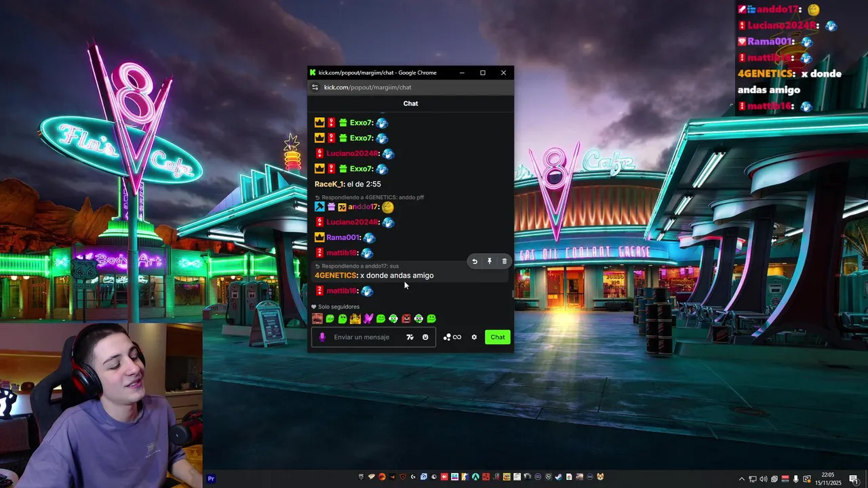
Task: Insert the red angry face emote
Action: pos(406,319)
